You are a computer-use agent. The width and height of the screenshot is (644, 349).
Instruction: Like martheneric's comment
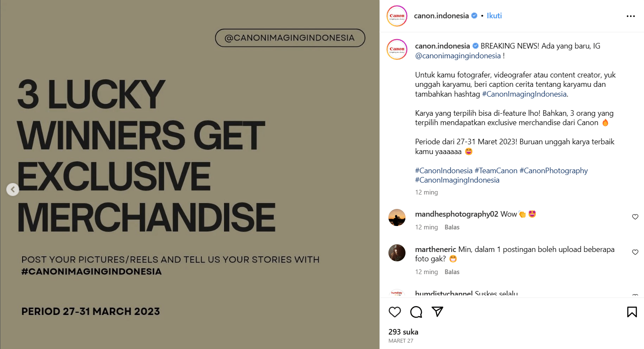point(635,252)
